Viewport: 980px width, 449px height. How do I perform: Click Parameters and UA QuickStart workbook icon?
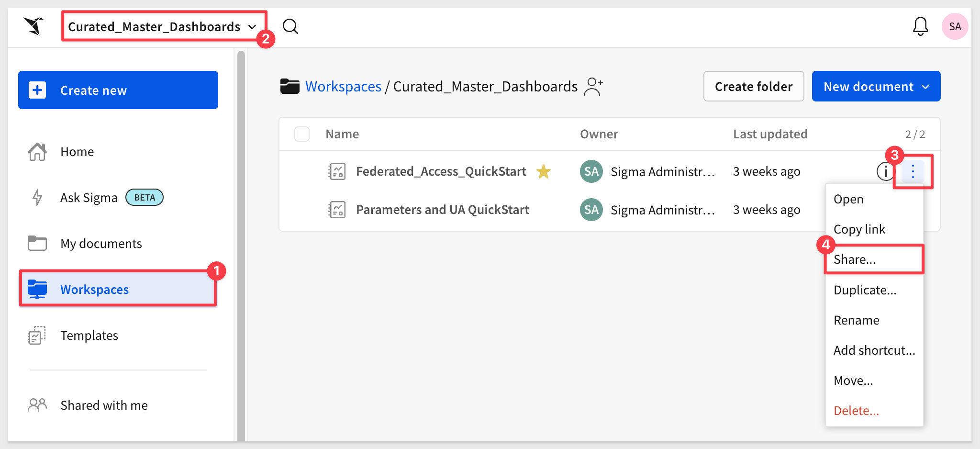coord(337,210)
